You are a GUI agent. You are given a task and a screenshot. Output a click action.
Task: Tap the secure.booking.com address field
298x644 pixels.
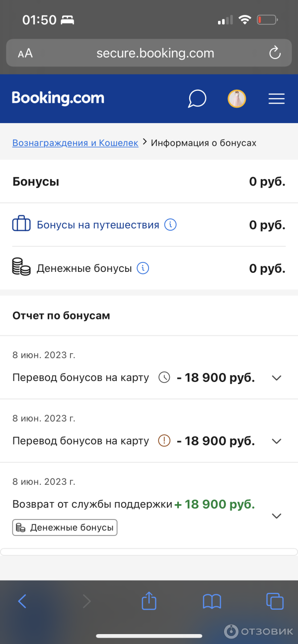pyautogui.click(x=155, y=53)
